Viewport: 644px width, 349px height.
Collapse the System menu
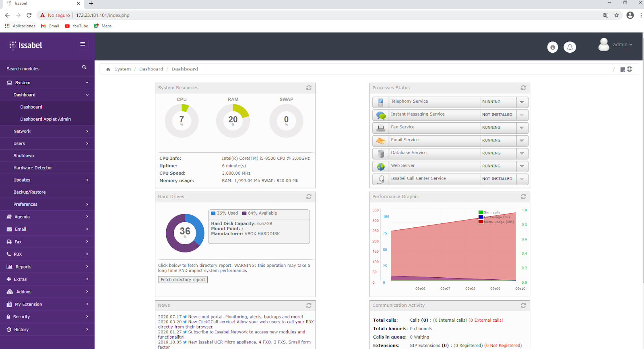pyautogui.click(x=47, y=83)
